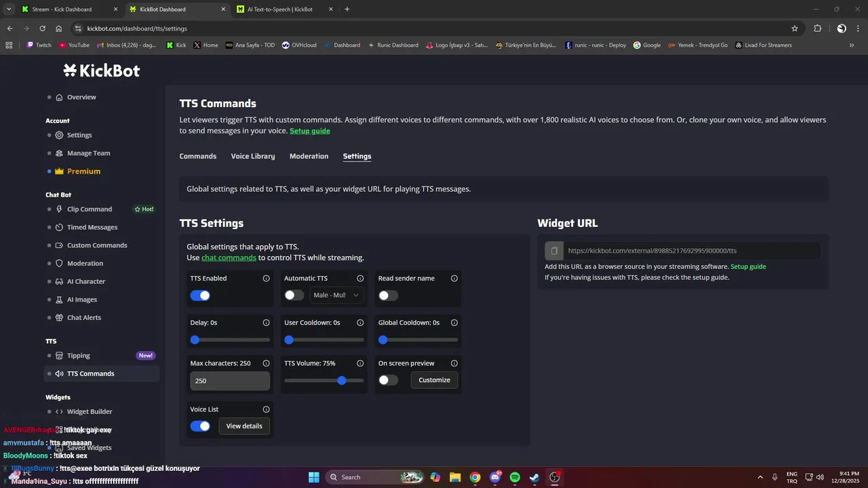Reload the page using the refresh button
The height and width of the screenshot is (488, 868).
coord(42,28)
